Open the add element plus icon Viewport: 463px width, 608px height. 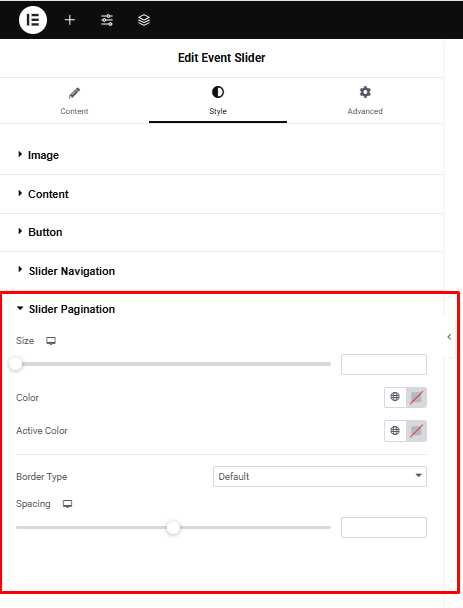pos(70,20)
